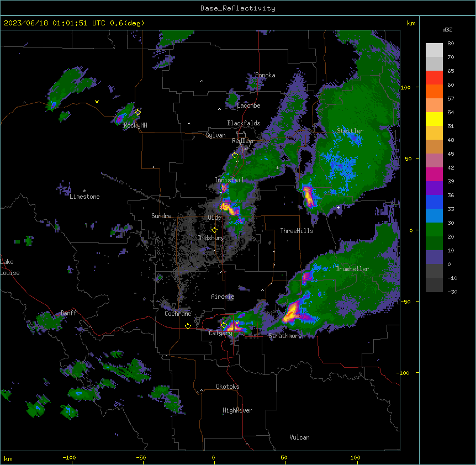The image size is (476, 465).
Task: Click the 45 value on the legend
Action: click(x=451, y=154)
